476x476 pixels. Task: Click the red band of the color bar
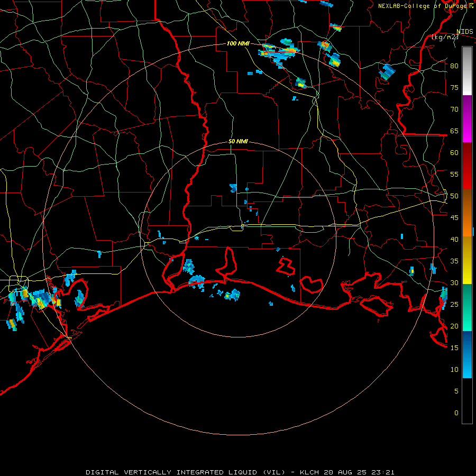pyautogui.click(x=467, y=166)
